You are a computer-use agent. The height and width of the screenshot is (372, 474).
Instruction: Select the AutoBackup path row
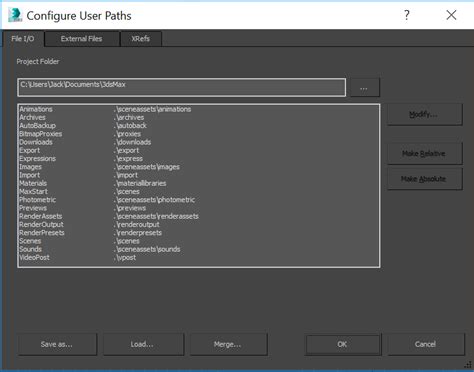click(199, 126)
